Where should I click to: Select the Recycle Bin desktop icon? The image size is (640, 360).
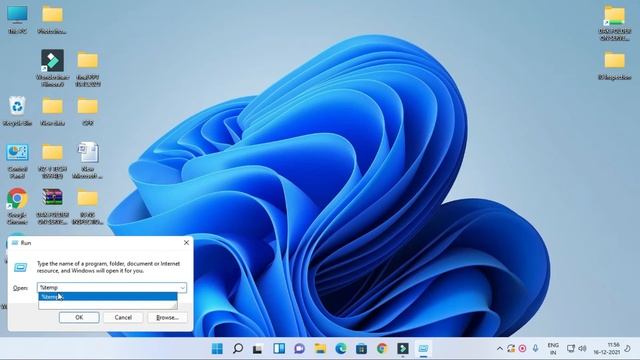[x=17, y=111]
